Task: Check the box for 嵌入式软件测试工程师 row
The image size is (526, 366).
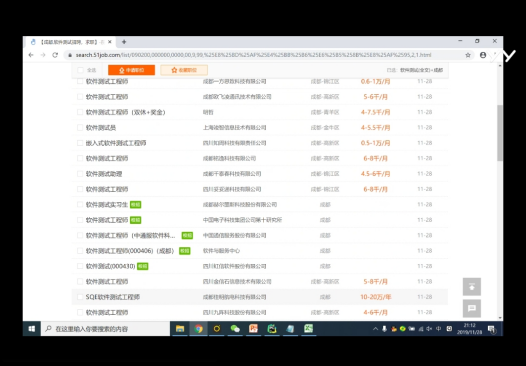Action: click(x=80, y=143)
